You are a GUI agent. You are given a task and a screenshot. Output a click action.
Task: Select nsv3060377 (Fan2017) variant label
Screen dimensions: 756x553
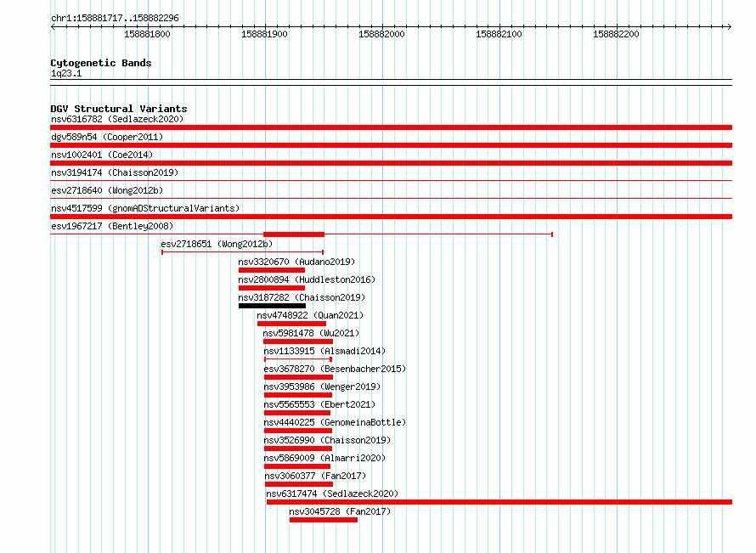315,476
